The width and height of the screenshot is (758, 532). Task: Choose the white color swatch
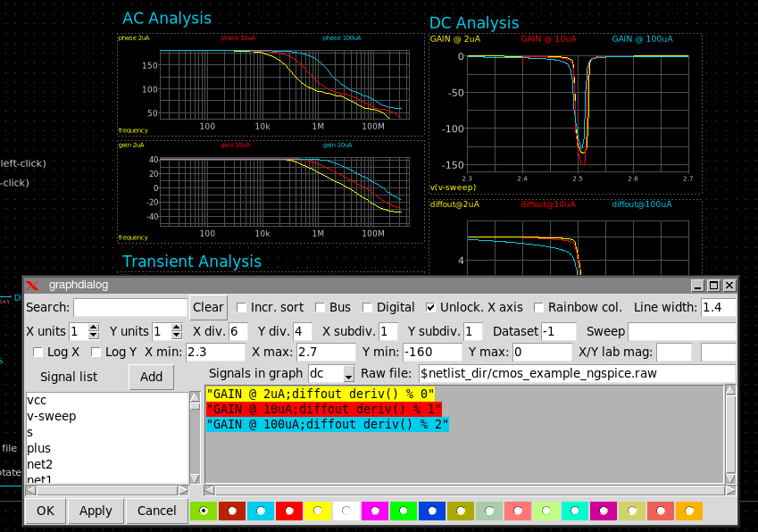(346, 511)
